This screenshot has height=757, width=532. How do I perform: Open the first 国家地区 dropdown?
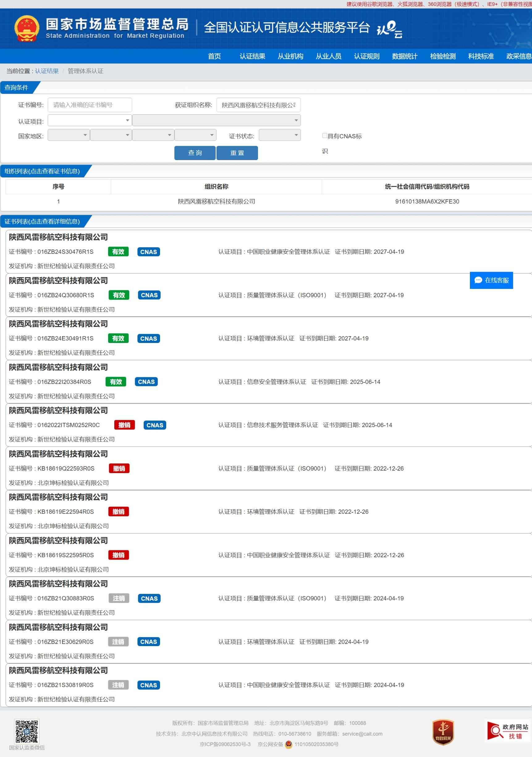point(69,135)
